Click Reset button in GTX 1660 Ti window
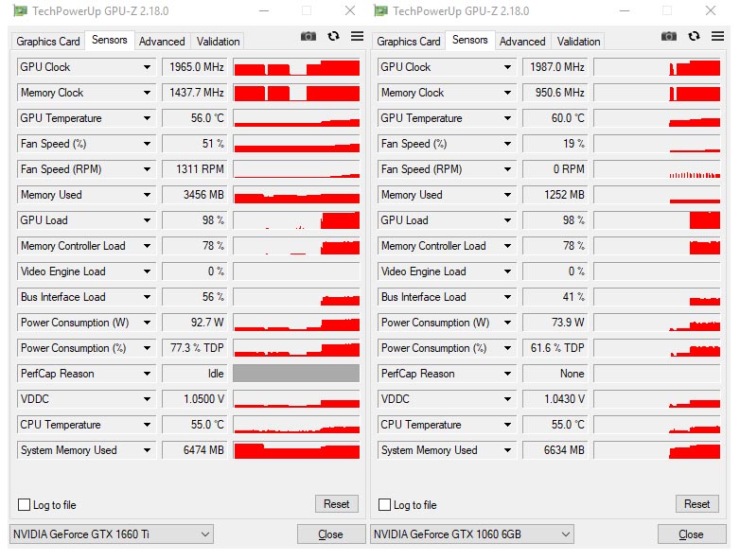 [337, 504]
